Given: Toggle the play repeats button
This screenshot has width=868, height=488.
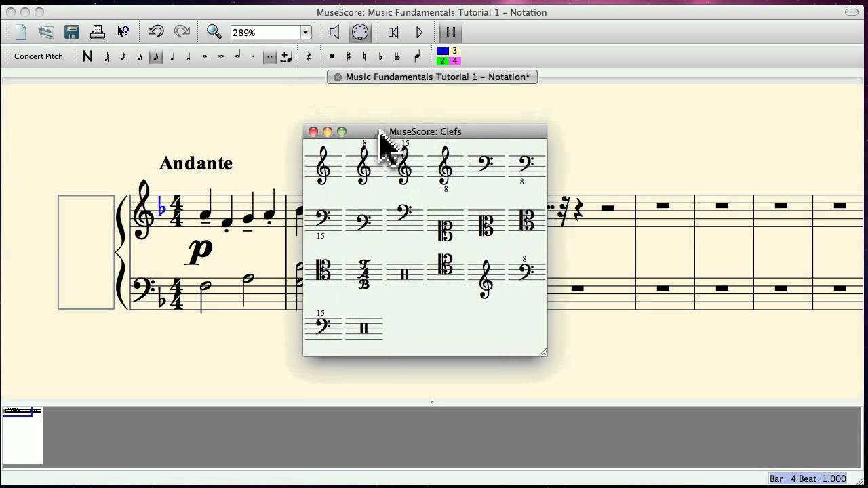Looking at the screenshot, I should 451,32.
